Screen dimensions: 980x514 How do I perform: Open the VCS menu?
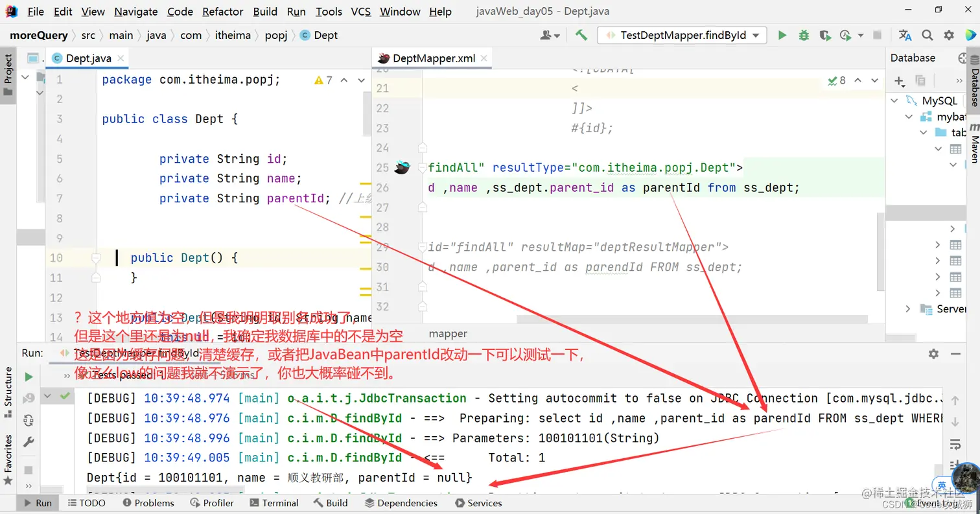tap(361, 11)
